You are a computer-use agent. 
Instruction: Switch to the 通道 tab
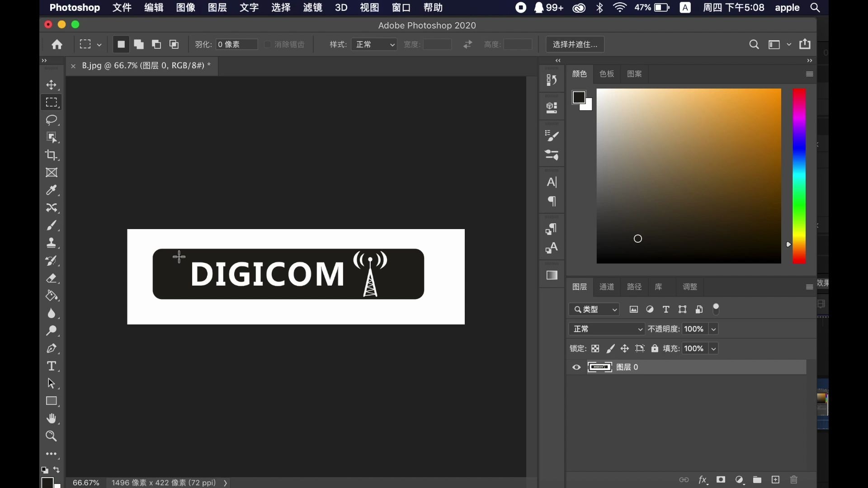pos(607,287)
